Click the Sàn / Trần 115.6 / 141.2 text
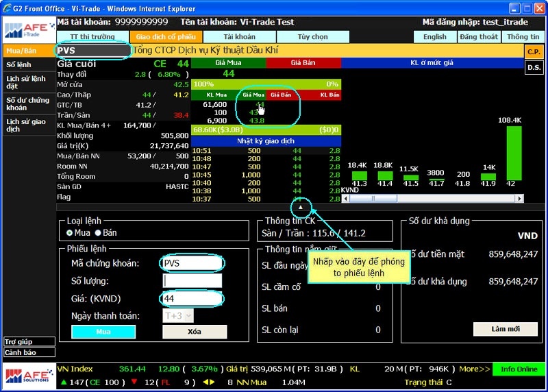 coord(314,233)
